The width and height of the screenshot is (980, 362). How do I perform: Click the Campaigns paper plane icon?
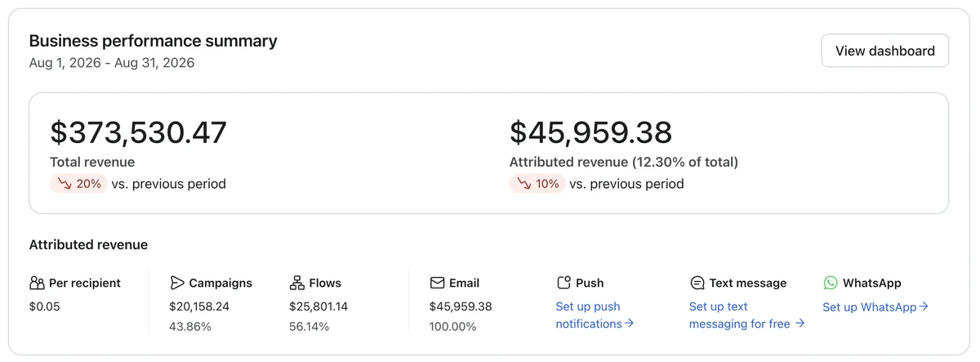coord(176,284)
